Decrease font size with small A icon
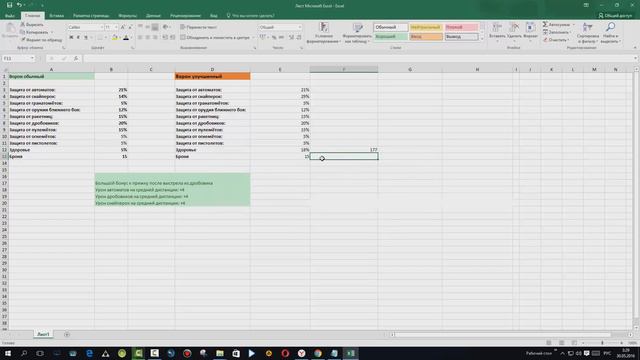Image resolution: width=640 pixels, height=360 pixels. (130, 27)
